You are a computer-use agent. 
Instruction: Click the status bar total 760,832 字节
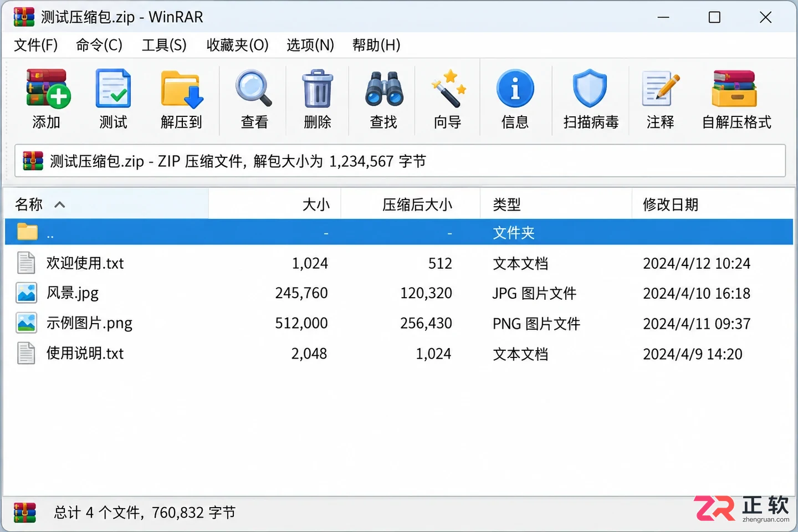tap(194, 513)
